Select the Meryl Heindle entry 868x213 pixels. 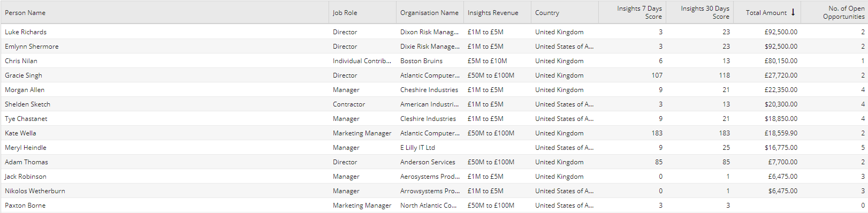click(x=434, y=147)
